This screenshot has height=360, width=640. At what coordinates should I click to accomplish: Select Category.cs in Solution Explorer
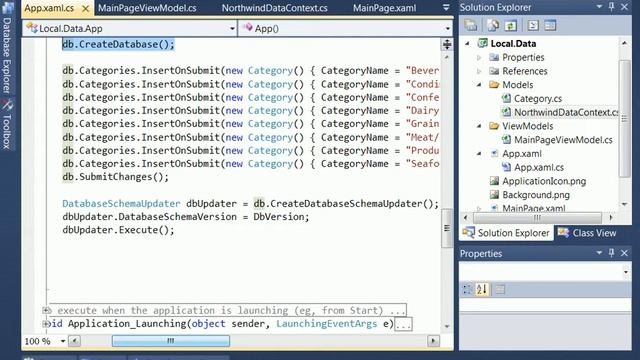tap(538, 98)
